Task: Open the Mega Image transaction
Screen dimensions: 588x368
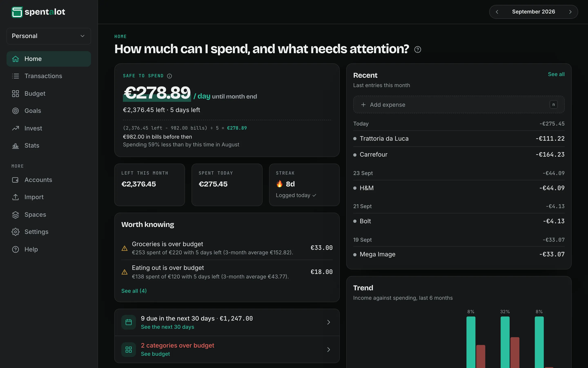Action: (x=459, y=254)
